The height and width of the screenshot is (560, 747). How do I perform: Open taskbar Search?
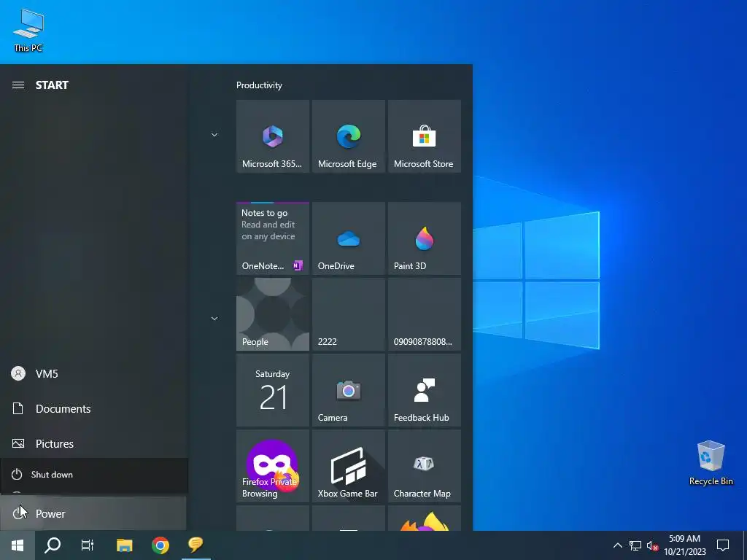[53, 545]
